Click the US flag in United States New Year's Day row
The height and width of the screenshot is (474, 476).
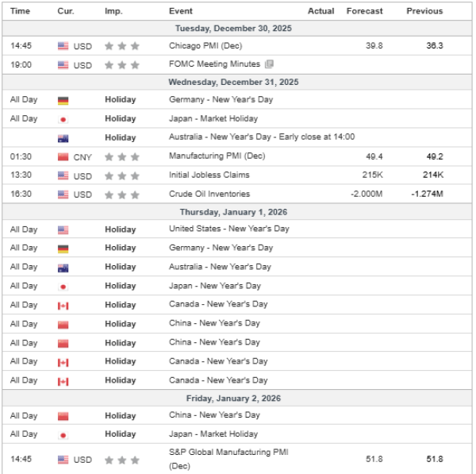pyautogui.click(x=63, y=229)
